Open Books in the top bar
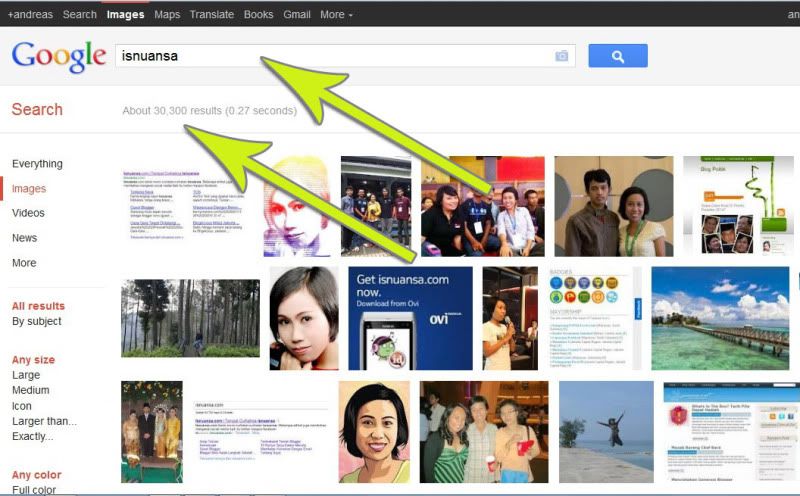 (x=258, y=14)
